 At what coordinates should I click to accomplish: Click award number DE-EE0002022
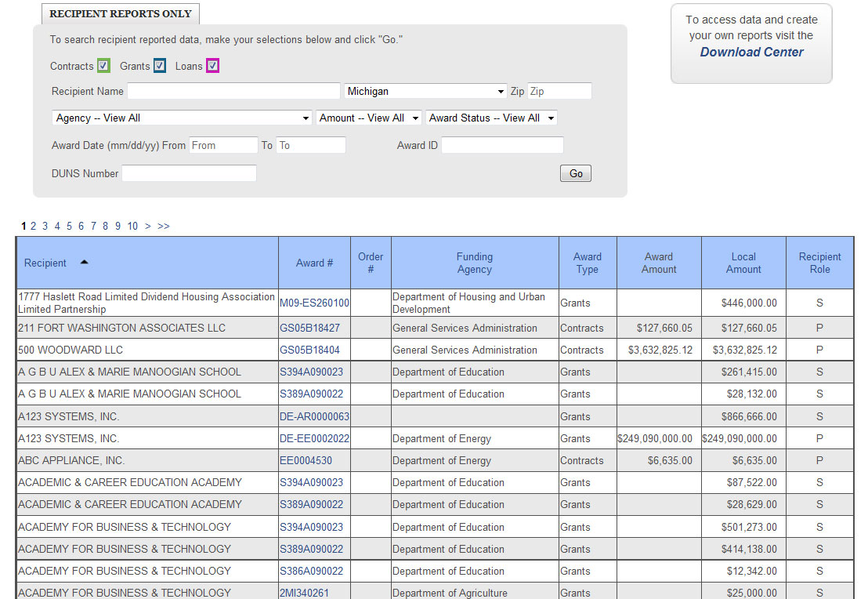click(314, 439)
